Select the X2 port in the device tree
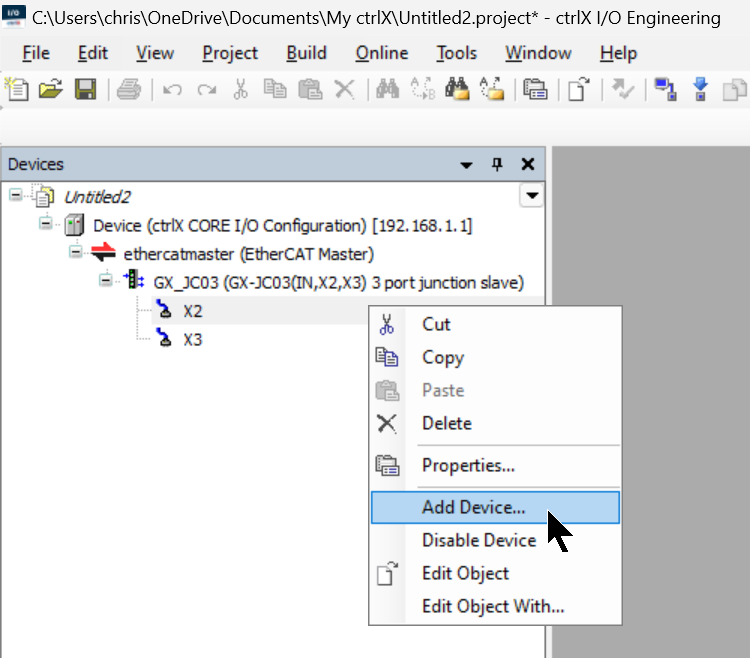Screen dimensions: 750x658 [x=193, y=311]
